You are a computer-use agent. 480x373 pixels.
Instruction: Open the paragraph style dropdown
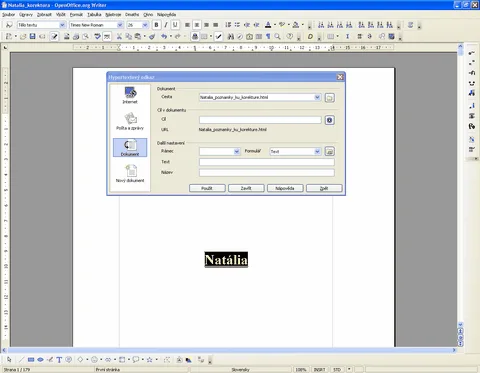[x=62, y=25]
